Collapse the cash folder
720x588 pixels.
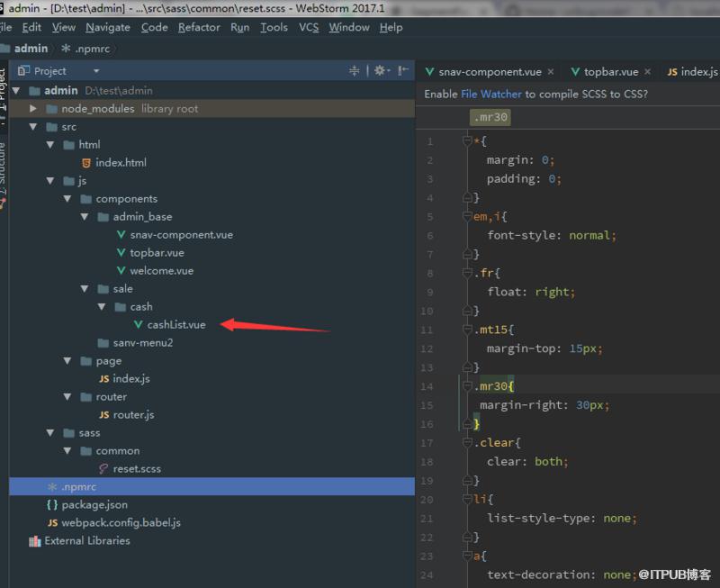[102, 306]
